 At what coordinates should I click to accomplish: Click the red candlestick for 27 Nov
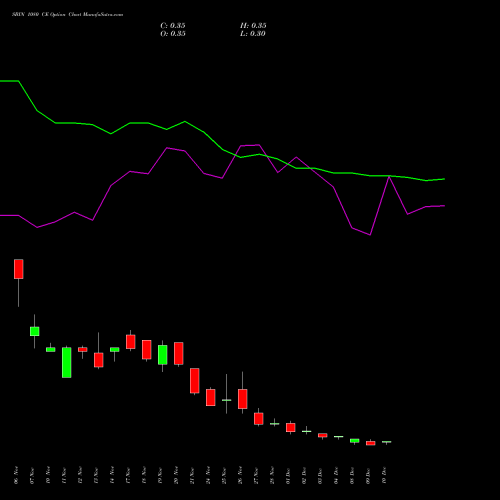pyautogui.click(x=259, y=419)
